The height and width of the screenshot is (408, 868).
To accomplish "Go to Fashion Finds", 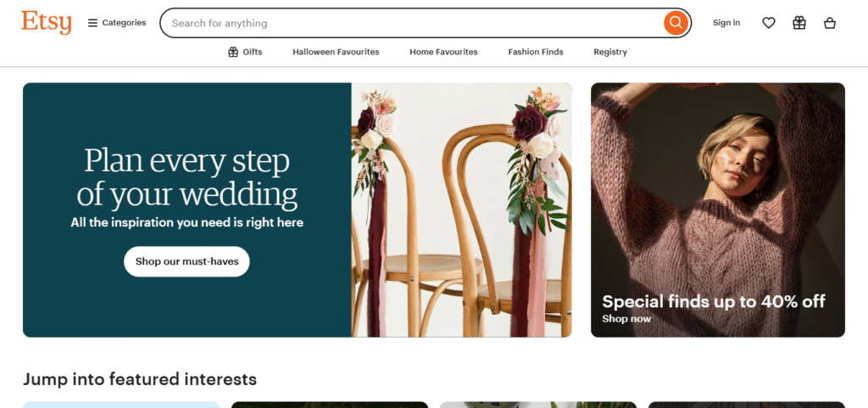I will pyautogui.click(x=536, y=52).
